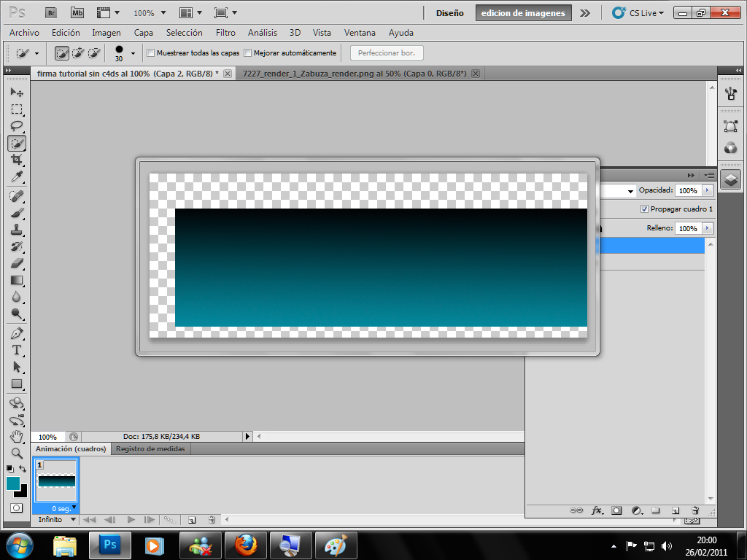Select animation frame 1 thumbnail

pyautogui.click(x=56, y=481)
